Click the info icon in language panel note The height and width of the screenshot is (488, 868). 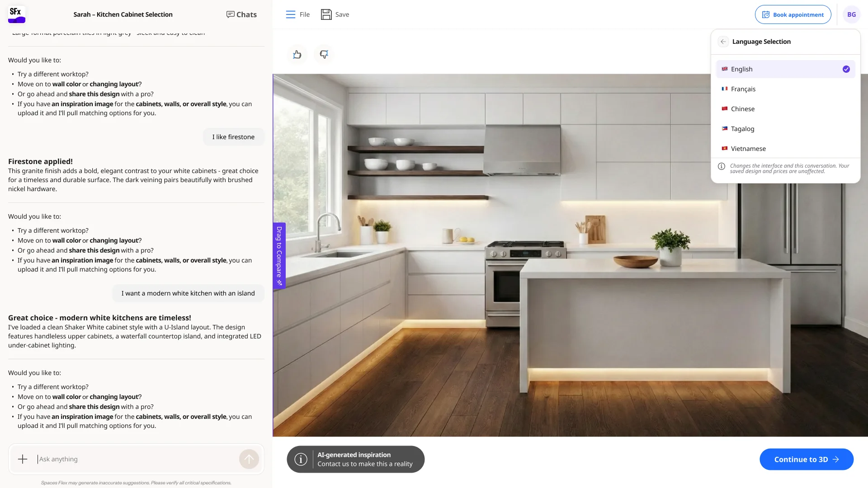click(x=722, y=166)
